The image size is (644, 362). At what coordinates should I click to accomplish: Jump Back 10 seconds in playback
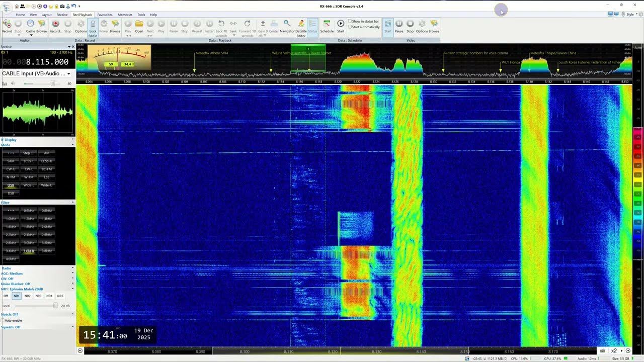tap(221, 28)
